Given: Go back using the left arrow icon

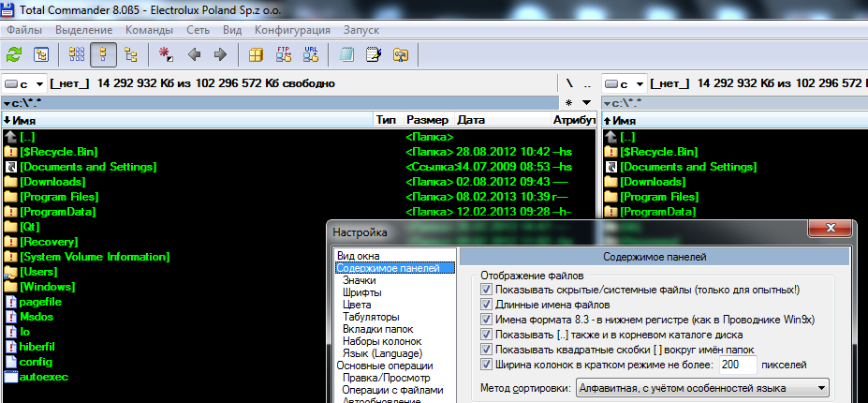Looking at the screenshot, I should click(x=194, y=54).
